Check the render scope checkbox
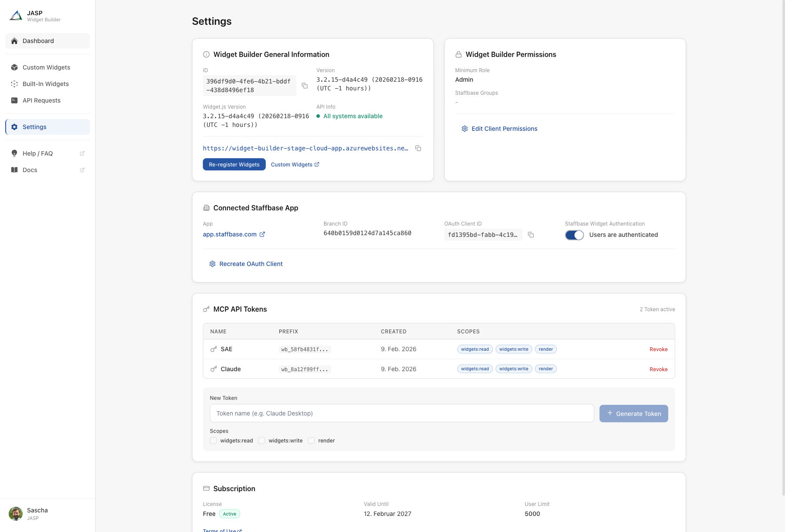The height and width of the screenshot is (532, 785). tap(311, 440)
